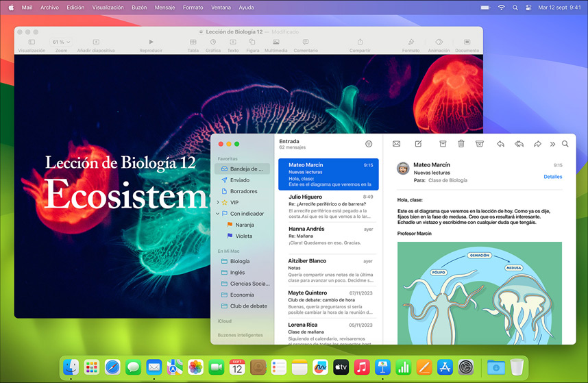Forward the selected email
The image size is (588, 383).
tap(537, 144)
